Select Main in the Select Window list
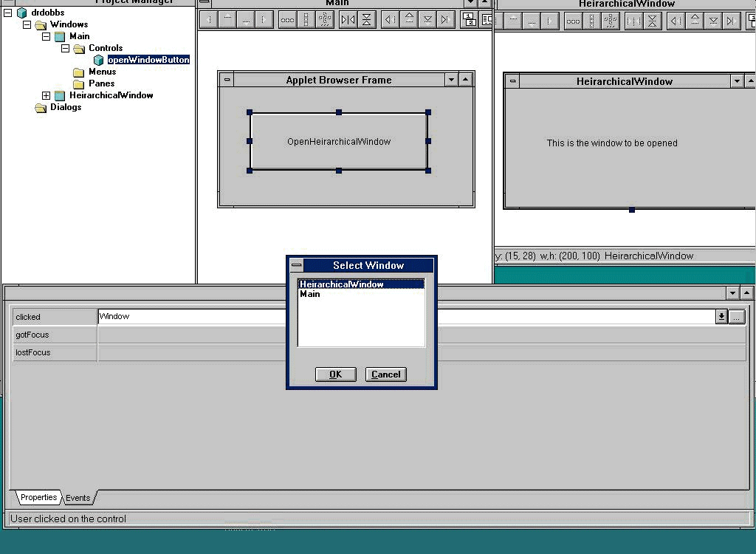This screenshot has height=554, width=756. click(310, 294)
